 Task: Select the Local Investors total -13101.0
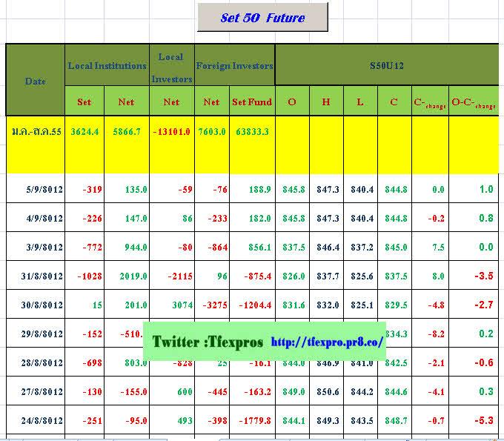(x=171, y=131)
